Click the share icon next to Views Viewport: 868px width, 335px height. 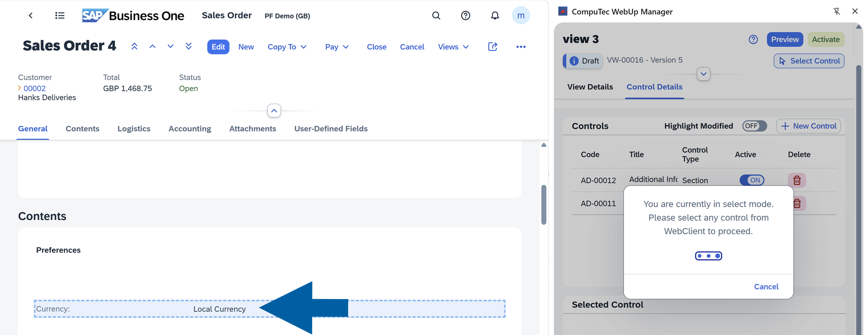click(492, 47)
